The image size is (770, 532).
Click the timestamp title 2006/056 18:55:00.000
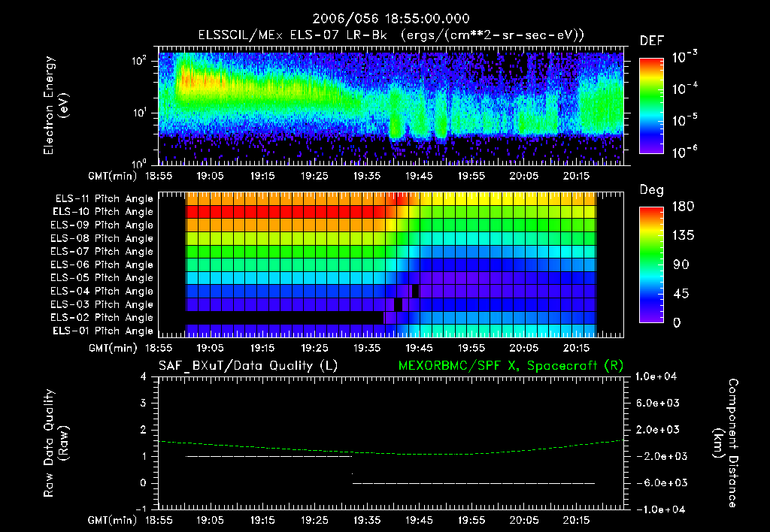coord(391,19)
